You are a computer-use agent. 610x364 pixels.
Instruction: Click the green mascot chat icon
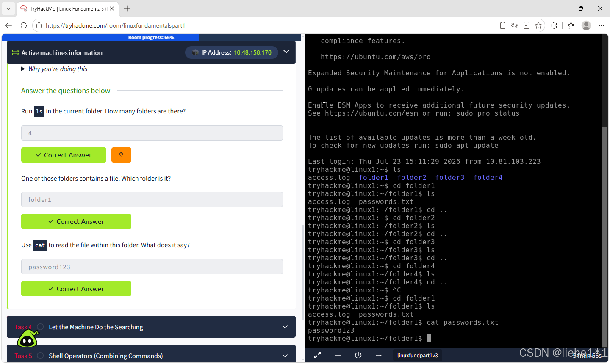pos(28,338)
